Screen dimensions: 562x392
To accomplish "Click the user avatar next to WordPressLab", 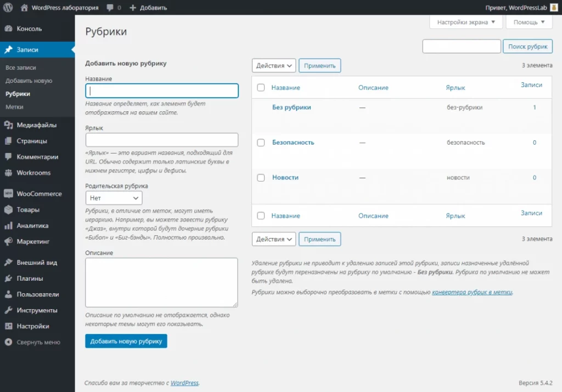I will pos(554,8).
